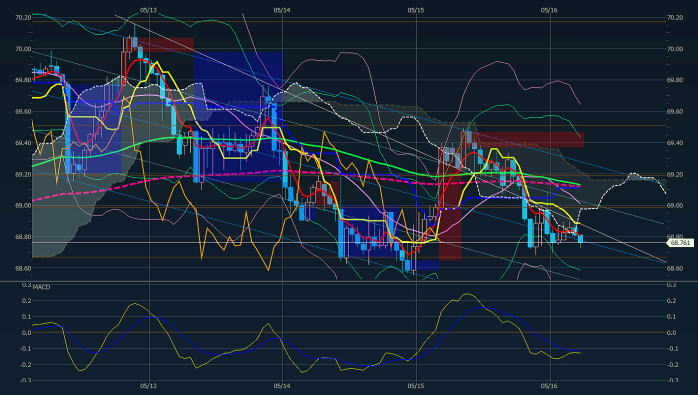Click the 05/14 date label above the chart
Viewport: 698px width, 395px height.
(x=282, y=10)
